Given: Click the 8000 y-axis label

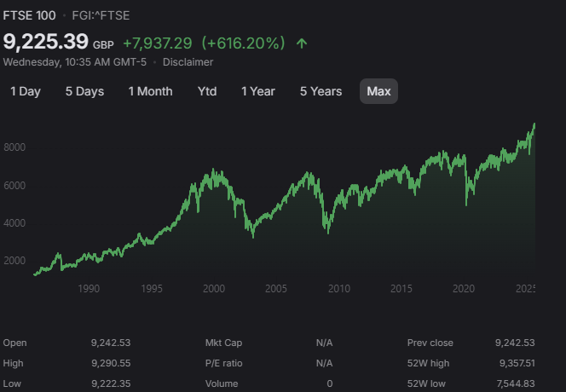Looking at the screenshot, I should (x=14, y=147).
